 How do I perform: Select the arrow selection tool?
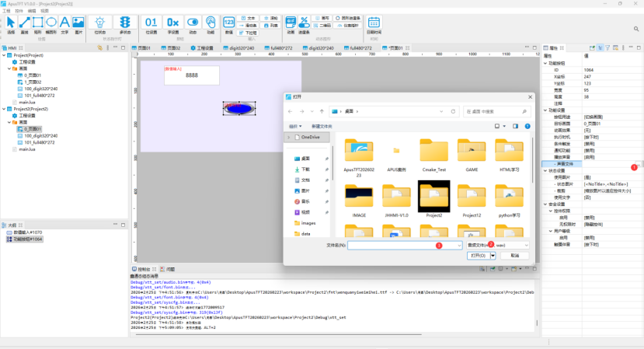(x=11, y=23)
